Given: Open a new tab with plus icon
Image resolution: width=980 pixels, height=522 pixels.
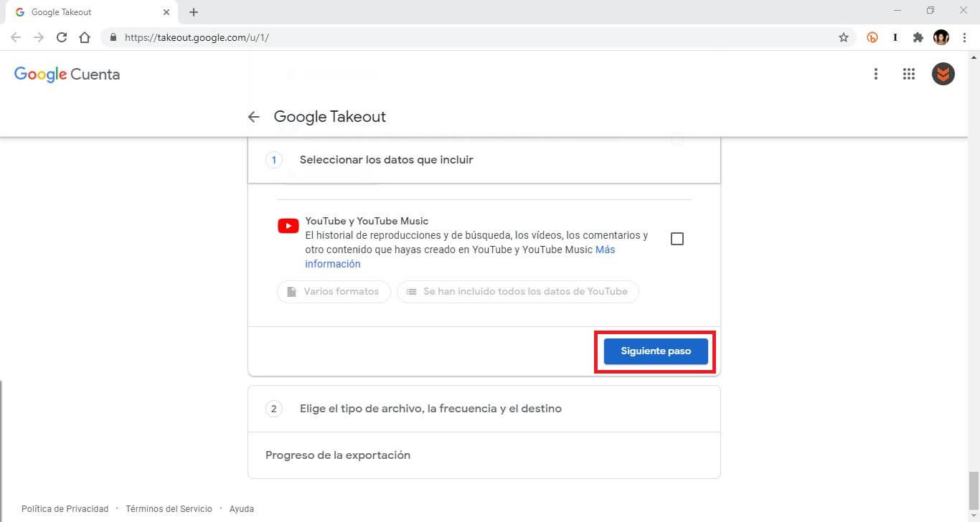Looking at the screenshot, I should [194, 12].
